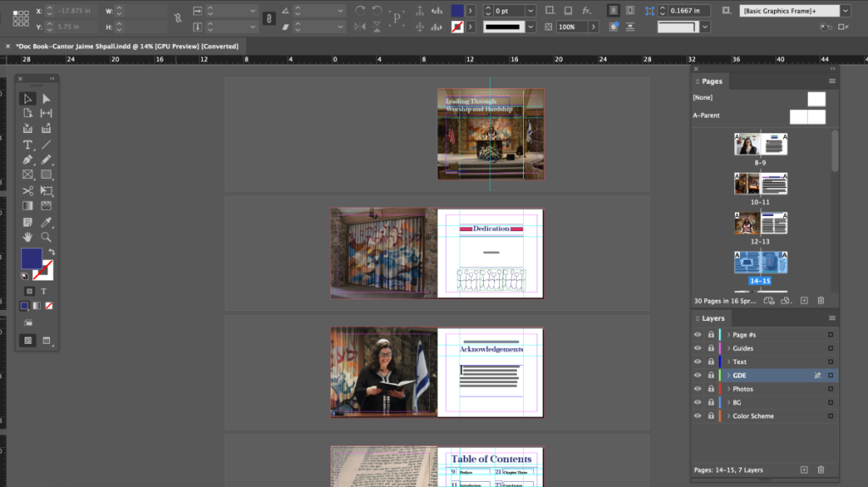The image size is (868, 487).
Task: Expand the GDE layer
Action: [x=728, y=375]
